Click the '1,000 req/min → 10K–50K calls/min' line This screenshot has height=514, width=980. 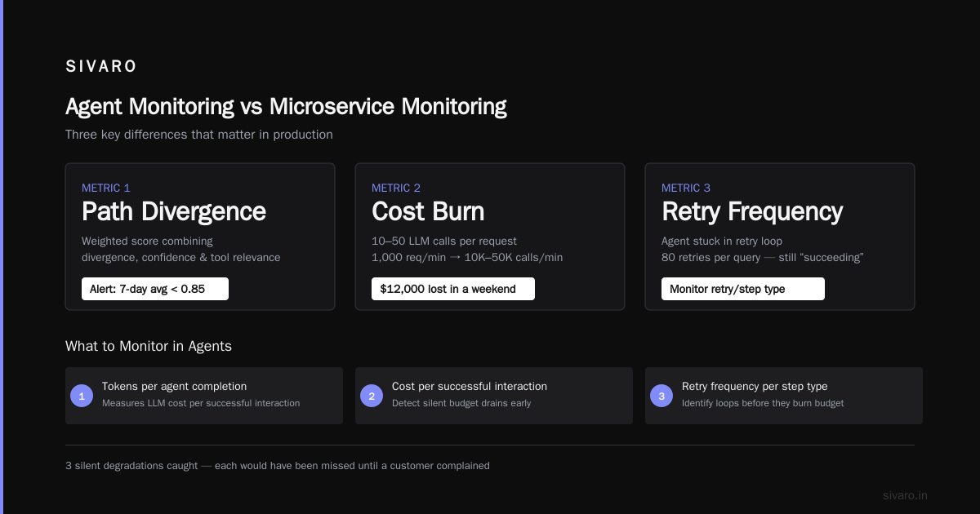coord(467,258)
